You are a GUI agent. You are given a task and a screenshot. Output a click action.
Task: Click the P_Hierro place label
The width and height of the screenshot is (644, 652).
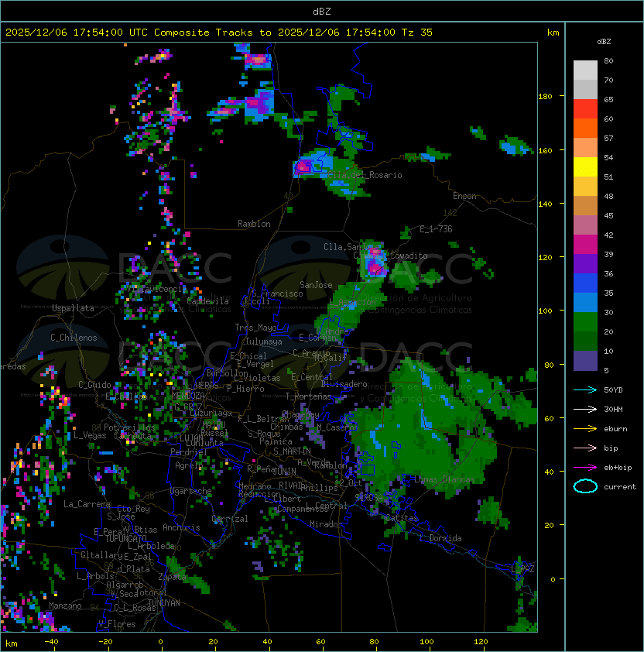click(245, 389)
